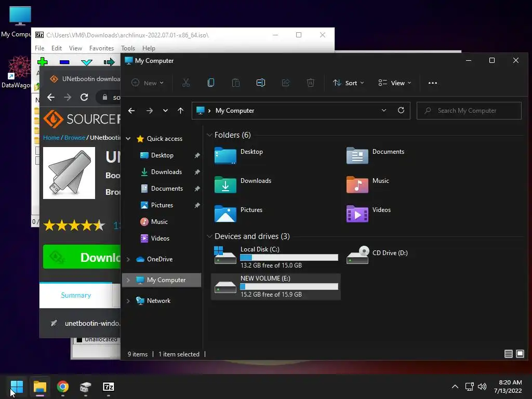The width and height of the screenshot is (532, 399).
Task: Go forward in My Computer Explorer window
Action: [x=149, y=111]
